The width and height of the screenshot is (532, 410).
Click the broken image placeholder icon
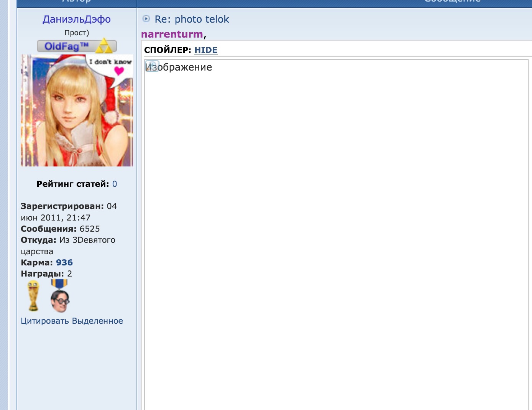point(151,66)
